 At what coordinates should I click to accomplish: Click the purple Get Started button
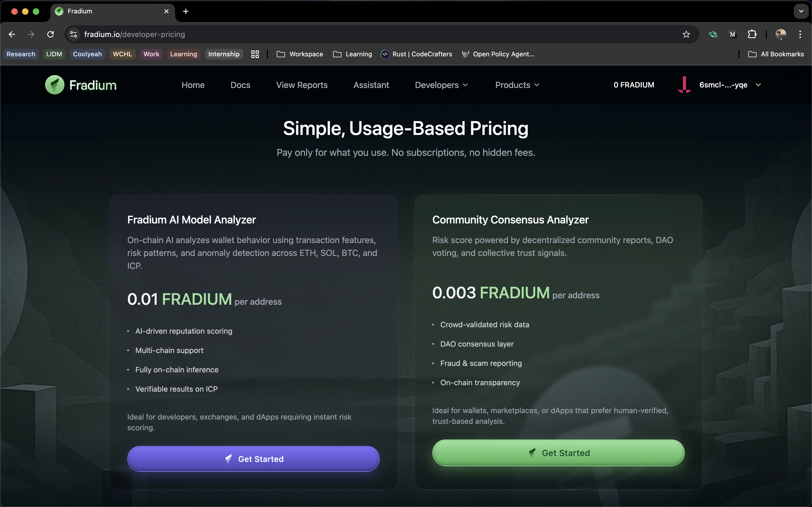click(253, 459)
